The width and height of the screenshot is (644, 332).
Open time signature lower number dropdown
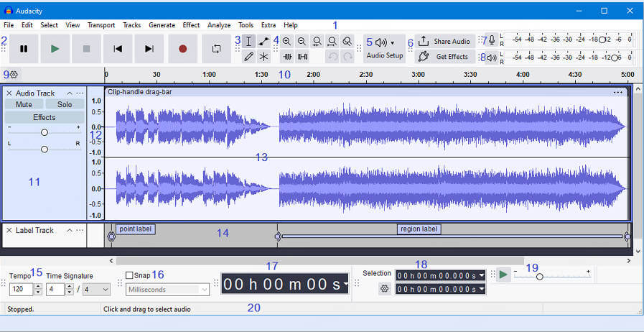(96, 290)
